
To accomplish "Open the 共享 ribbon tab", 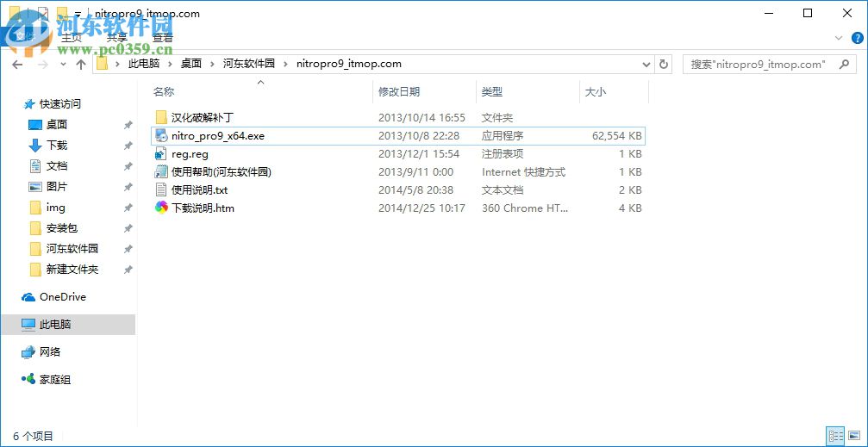I will (117, 38).
